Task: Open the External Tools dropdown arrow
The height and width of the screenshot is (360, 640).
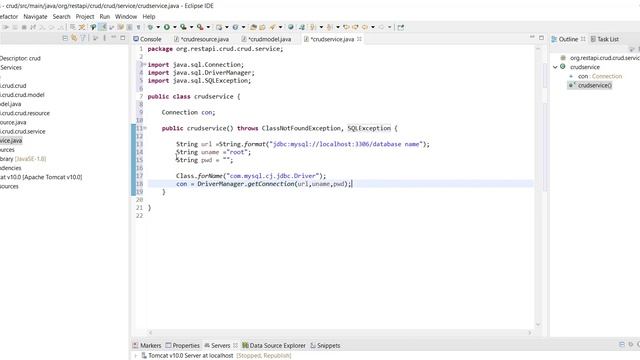Action: pos(208,27)
